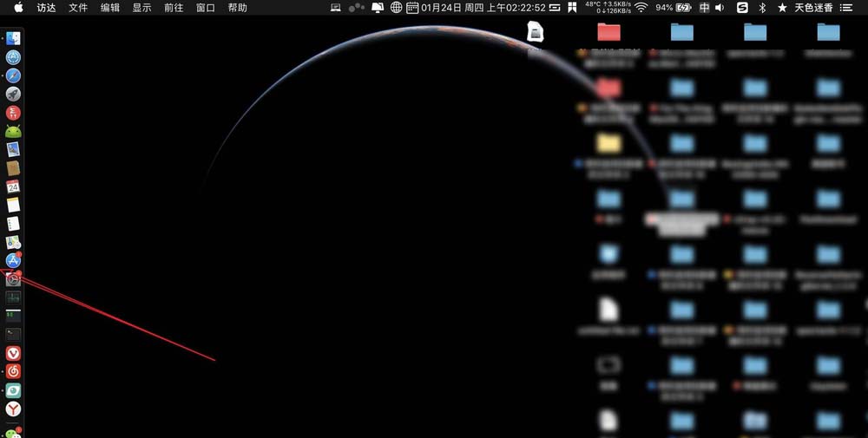Switch input source via 中 icon

pos(704,8)
